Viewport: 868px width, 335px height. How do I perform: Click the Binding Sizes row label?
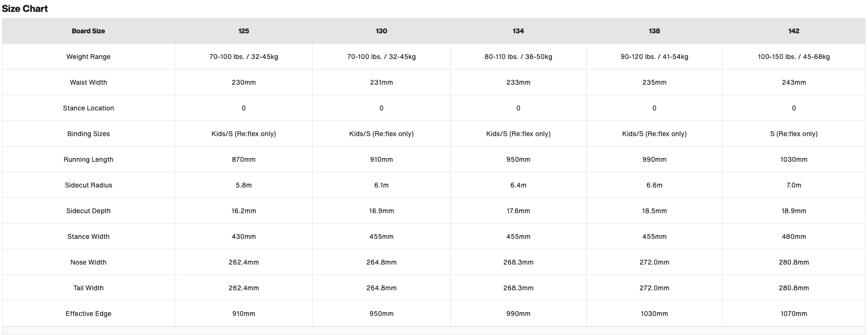(x=88, y=134)
